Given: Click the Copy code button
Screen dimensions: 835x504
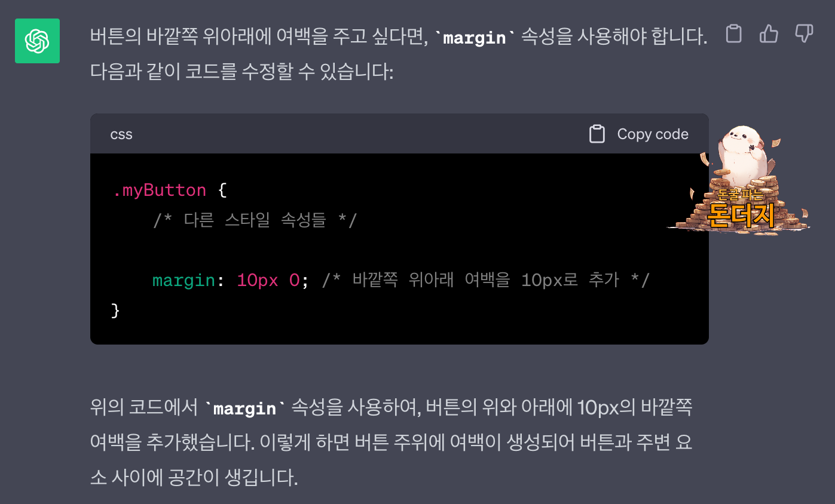Looking at the screenshot, I should coord(652,134).
